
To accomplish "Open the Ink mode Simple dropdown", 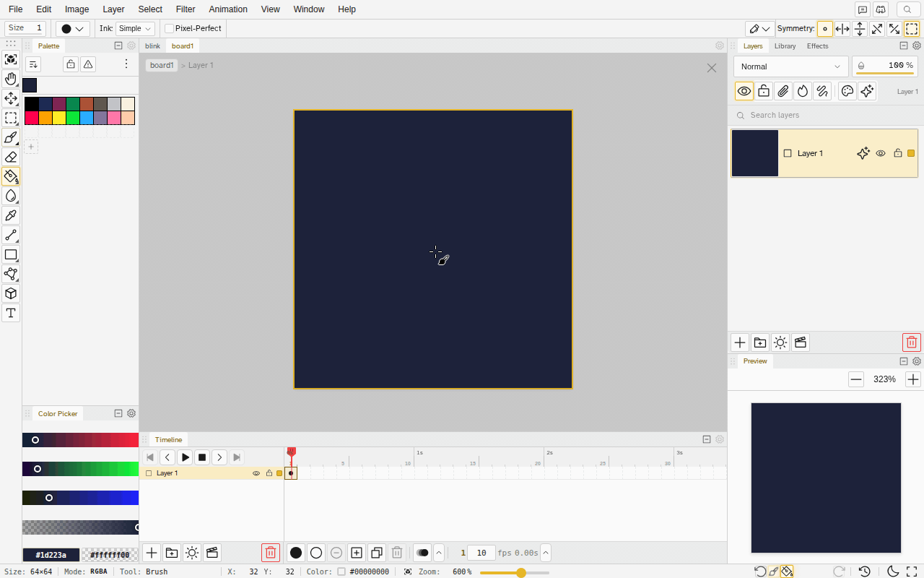I will [x=135, y=28].
